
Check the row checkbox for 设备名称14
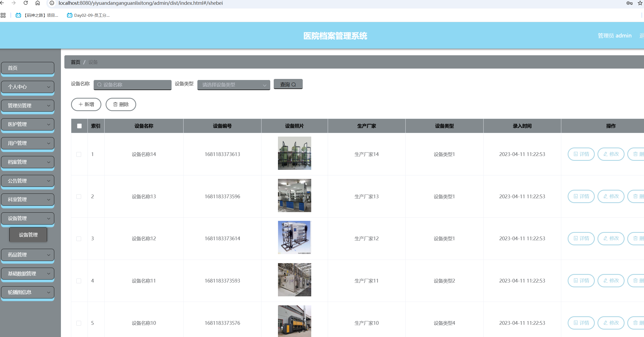pos(79,154)
